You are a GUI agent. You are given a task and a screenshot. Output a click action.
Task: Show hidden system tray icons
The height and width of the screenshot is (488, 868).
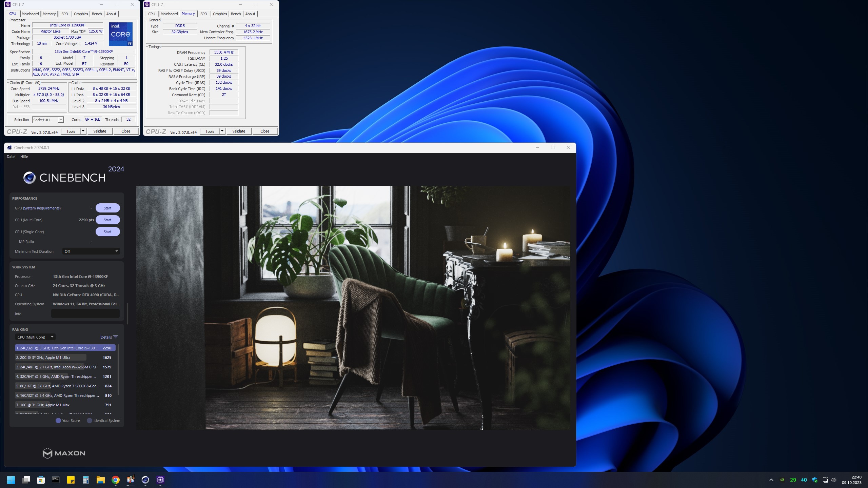point(771,480)
